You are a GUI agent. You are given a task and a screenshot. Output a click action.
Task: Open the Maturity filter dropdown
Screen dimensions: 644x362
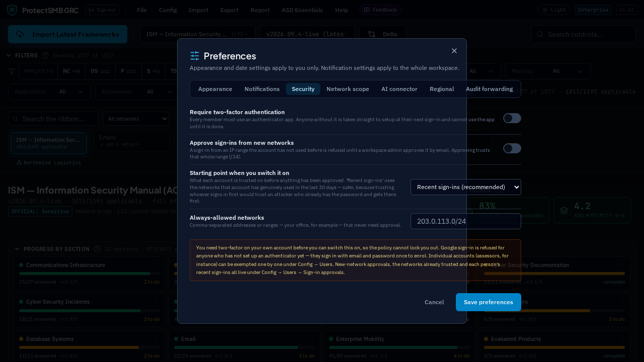(x=548, y=71)
